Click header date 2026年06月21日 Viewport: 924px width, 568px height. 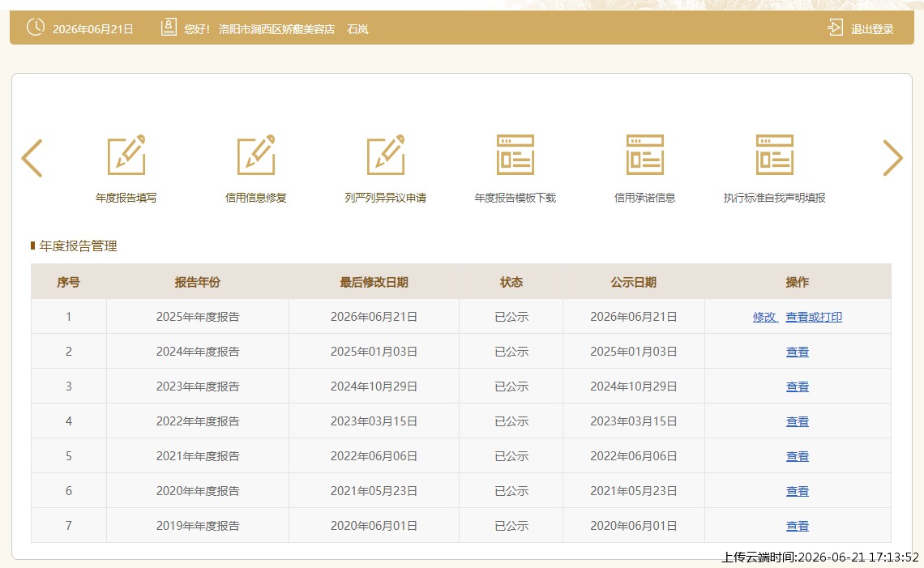[x=93, y=29]
